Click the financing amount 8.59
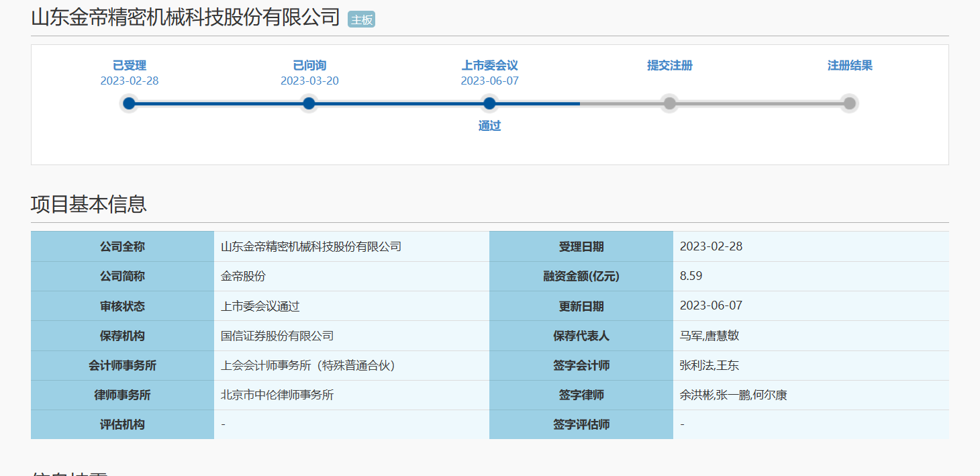The image size is (980, 476). [811, 276]
